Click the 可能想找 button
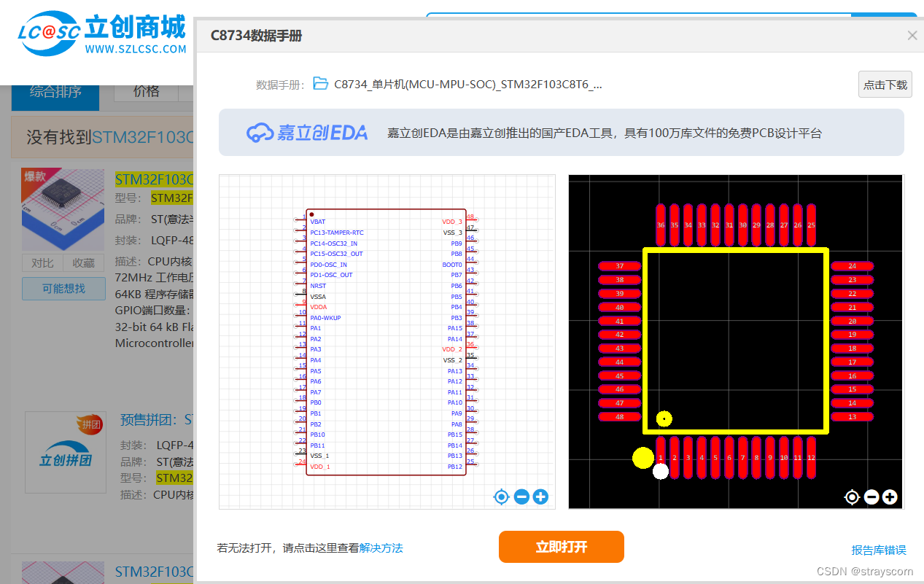The width and height of the screenshot is (924, 584). point(63,289)
